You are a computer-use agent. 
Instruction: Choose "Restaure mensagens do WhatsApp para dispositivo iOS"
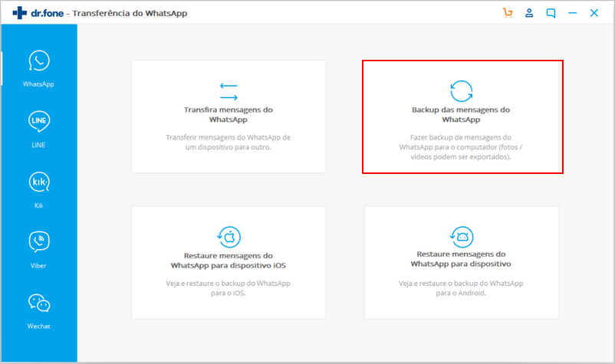pos(229,261)
